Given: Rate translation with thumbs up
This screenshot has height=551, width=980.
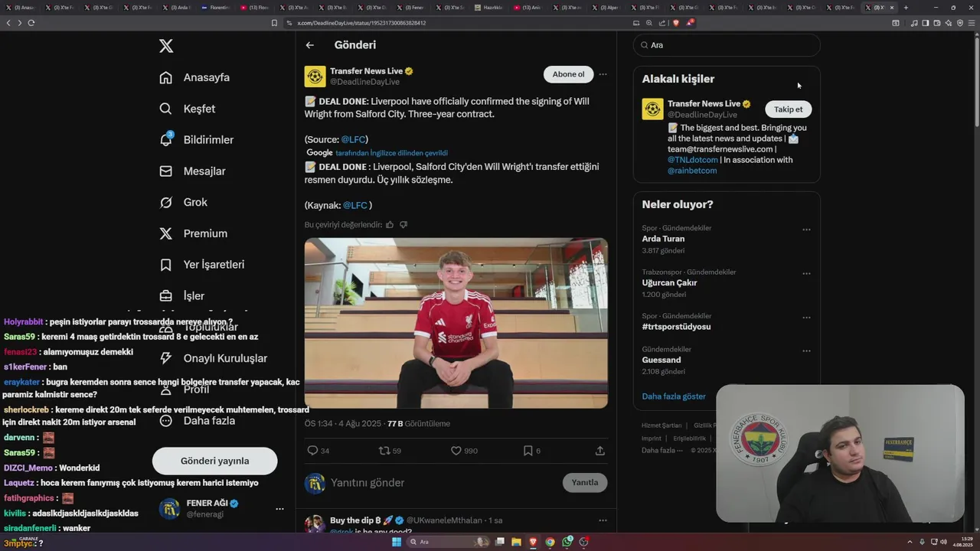Looking at the screenshot, I should coord(390,225).
